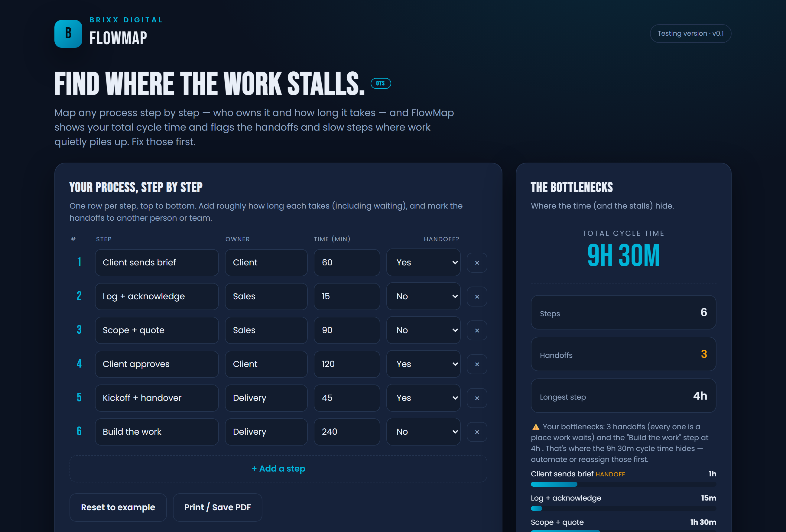Click the OTS badge beside the headline
Screen dimensions: 786x532
tap(381, 83)
